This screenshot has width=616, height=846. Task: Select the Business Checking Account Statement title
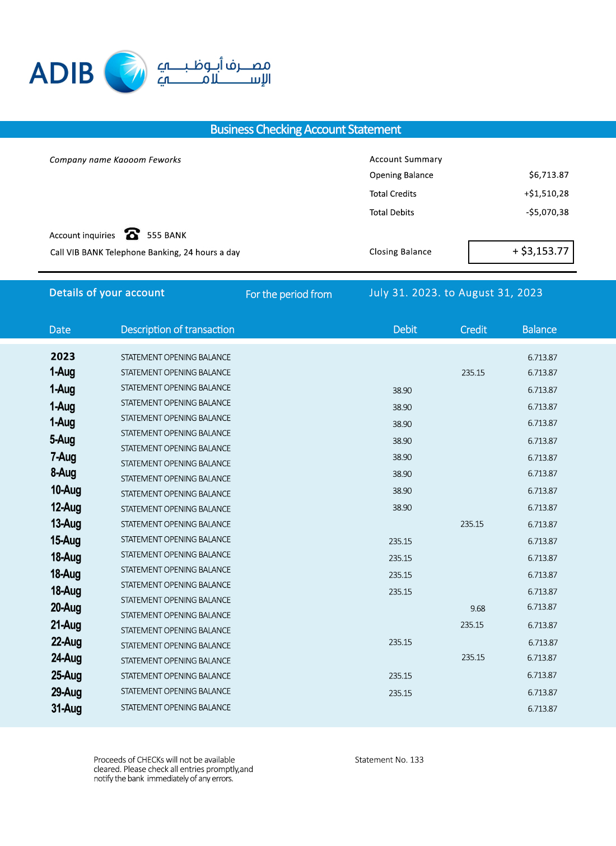point(305,129)
